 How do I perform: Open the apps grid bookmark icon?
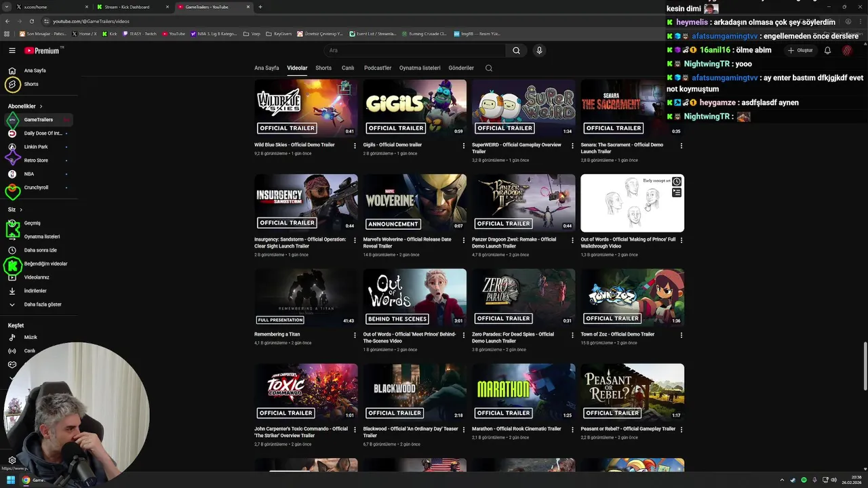(7, 33)
